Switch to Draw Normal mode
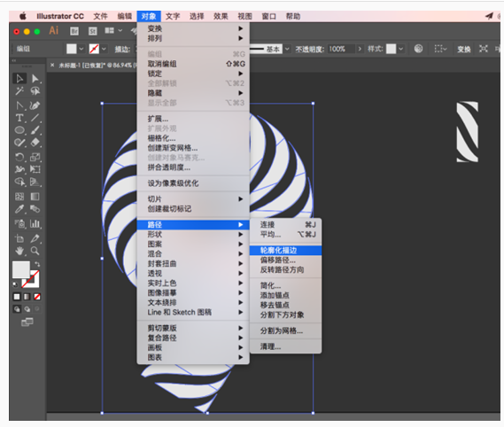The width and height of the screenshot is (504, 427). [x=17, y=309]
